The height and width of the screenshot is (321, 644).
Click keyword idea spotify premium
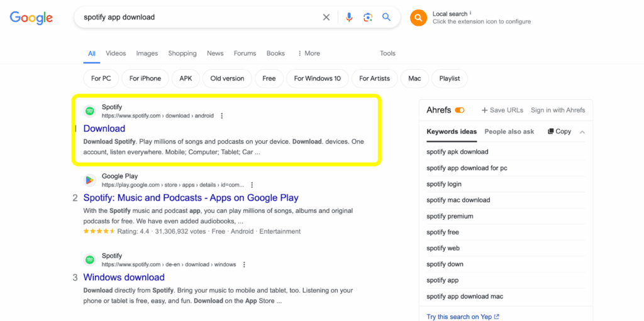click(450, 216)
